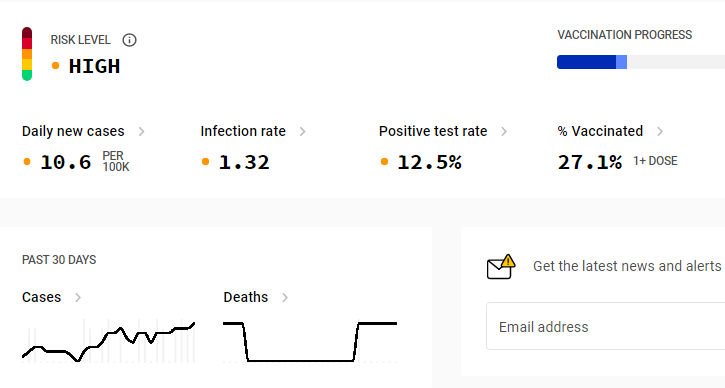
Task: Expand Daily new cases chevron
Action: [x=141, y=131]
